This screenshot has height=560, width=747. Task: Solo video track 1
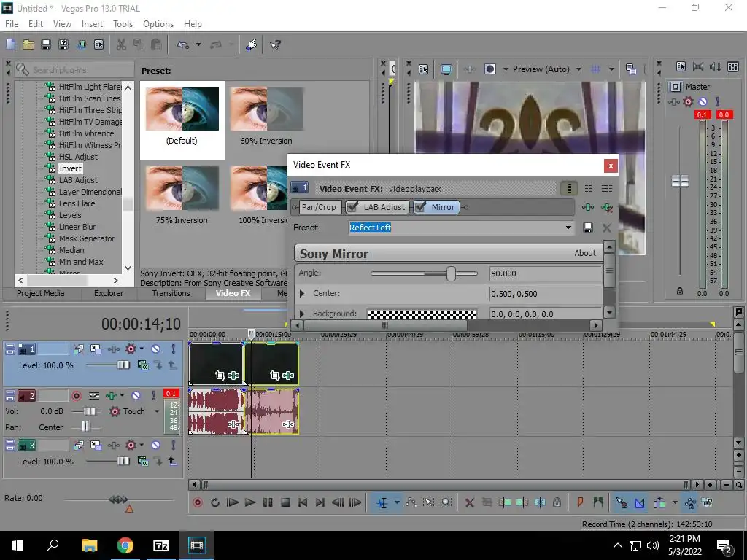click(x=174, y=349)
